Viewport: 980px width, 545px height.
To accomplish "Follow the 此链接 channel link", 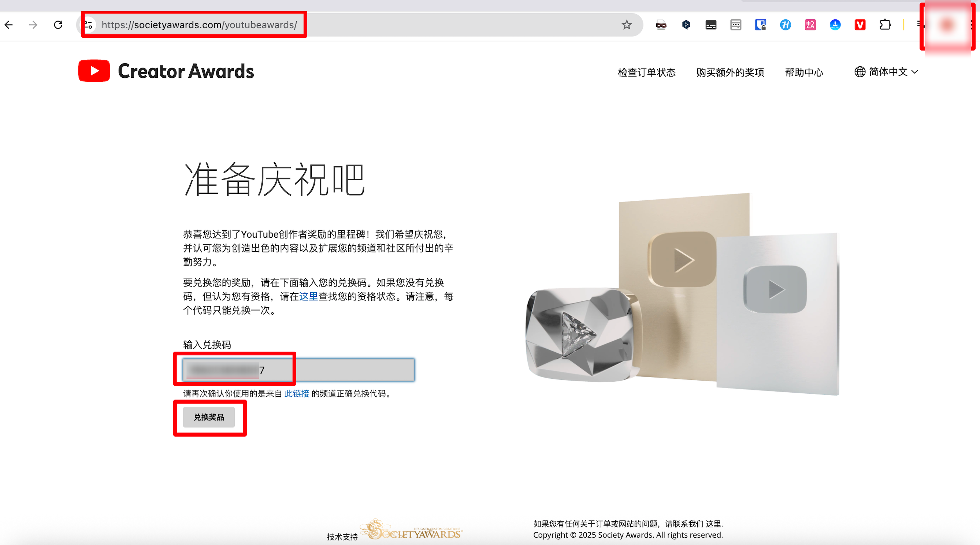I will (297, 393).
